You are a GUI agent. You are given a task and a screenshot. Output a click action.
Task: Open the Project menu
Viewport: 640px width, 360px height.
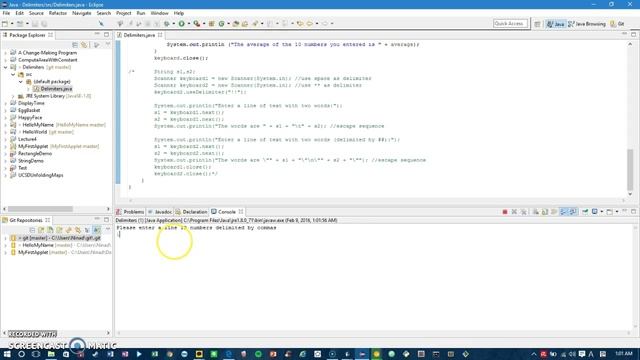click(x=123, y=13)
